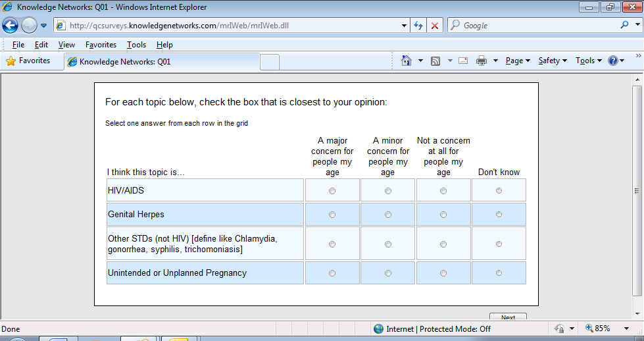Click the Home icon in command bar
The height and width of the screenshot is (341, 644).
coord(406,61)
